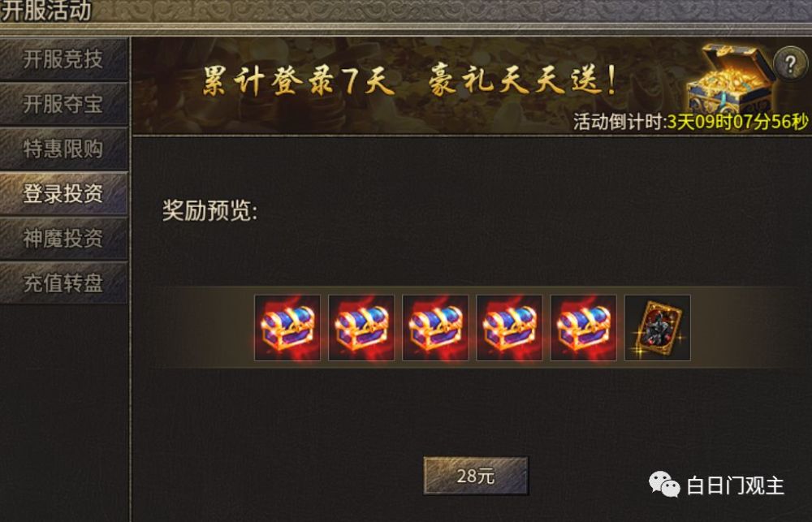Viewport: 812px width, 522px height.
Task: Click the 奖励预览 label
Action: point(209,211)
